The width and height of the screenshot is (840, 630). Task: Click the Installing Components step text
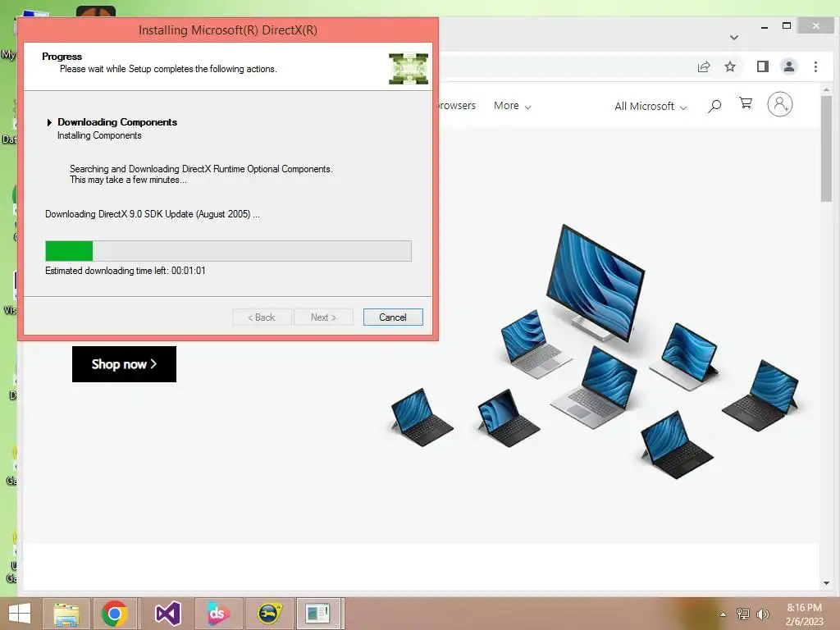point(99,135)
